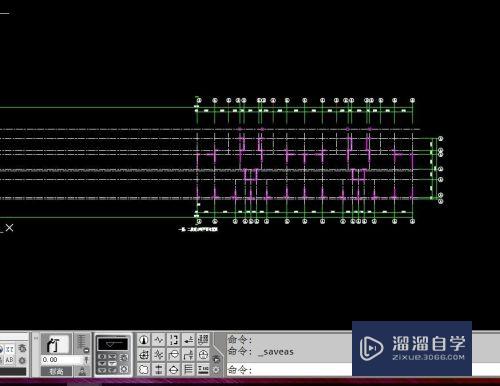Select the drawing title underline tool
500x386 pixels.
click(x=203, y=370)
